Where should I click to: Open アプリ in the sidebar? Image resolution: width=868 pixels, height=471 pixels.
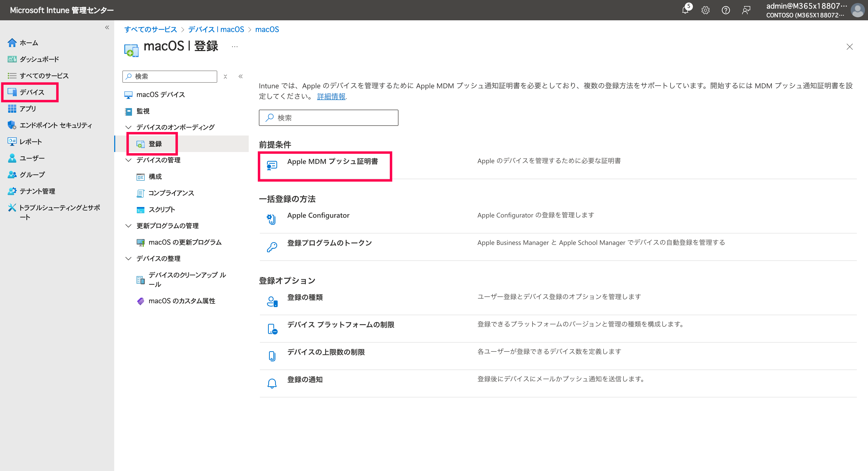(x=28, y=109)
